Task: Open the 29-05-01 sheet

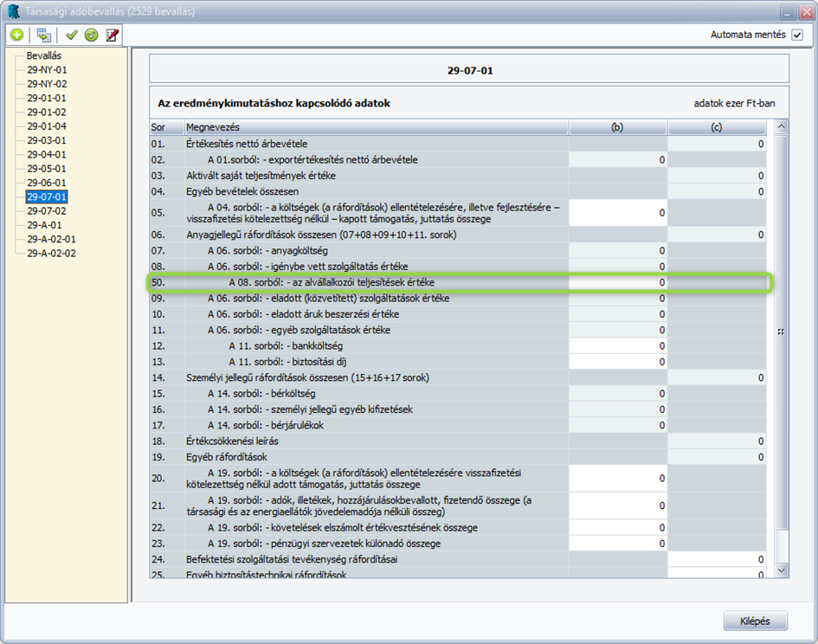Action: (47, 168)
